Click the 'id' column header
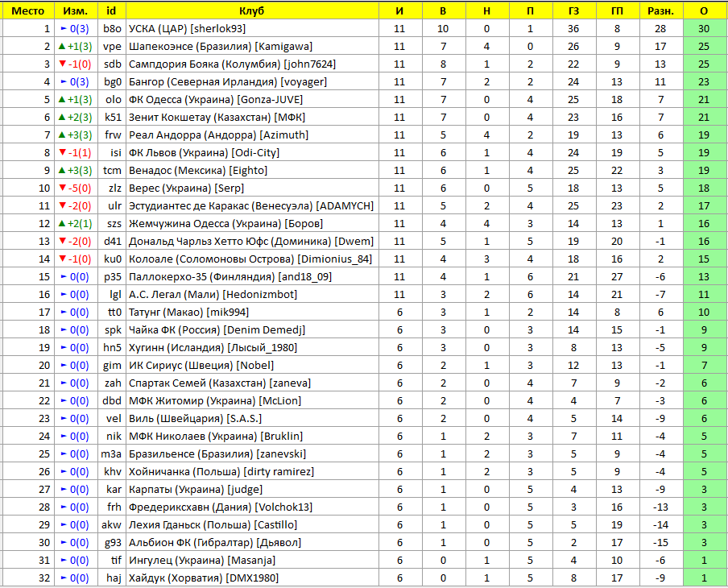Image resolution: width=728 pixels, height=588 pixels. (111, 10)
